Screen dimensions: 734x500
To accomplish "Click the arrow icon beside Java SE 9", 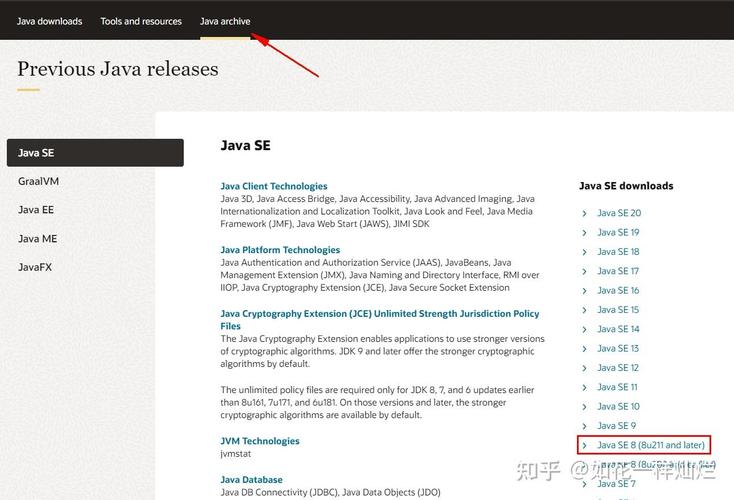I will point(584,426).
